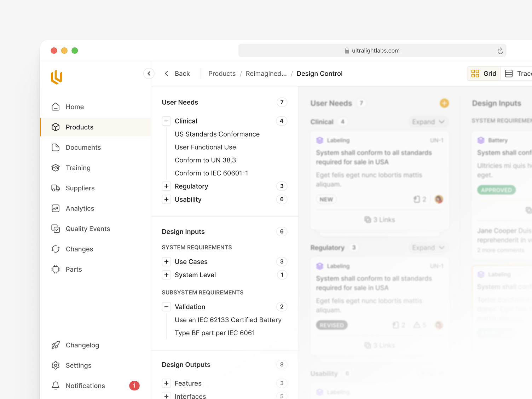
Task: Click the ultralightlabs.com address bar
Action: 372,51
